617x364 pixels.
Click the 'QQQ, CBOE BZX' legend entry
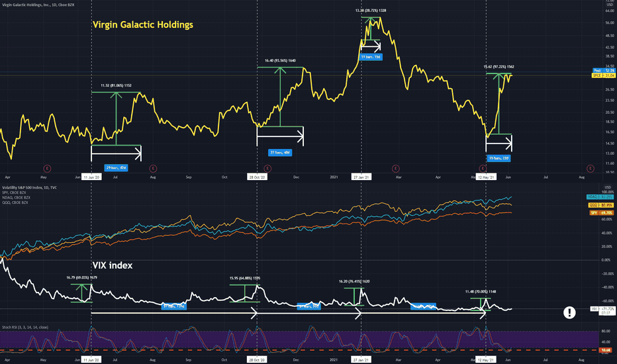tap(15, 203)
